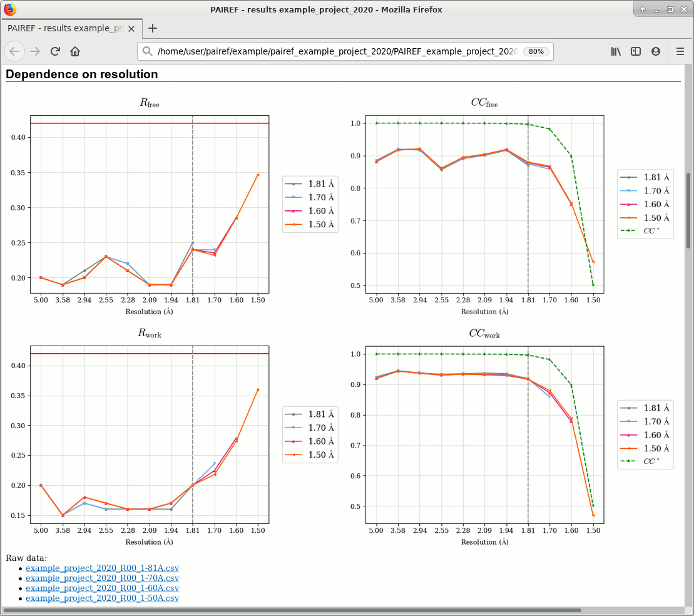
Task: Open the Firefox account icon
Action: click(x=656, y=51)
